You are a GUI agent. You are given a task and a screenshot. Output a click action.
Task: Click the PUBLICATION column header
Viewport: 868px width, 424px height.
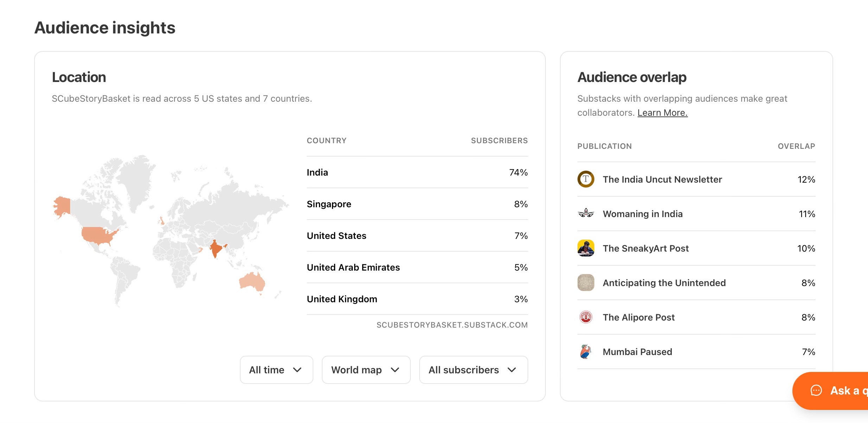[x=605, y=146]
